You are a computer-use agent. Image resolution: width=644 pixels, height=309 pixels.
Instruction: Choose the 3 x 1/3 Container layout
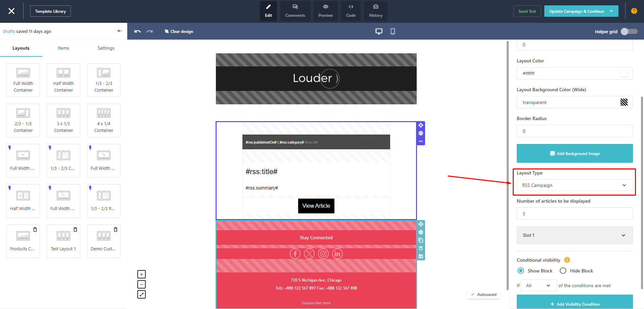(x=63, y=120)
